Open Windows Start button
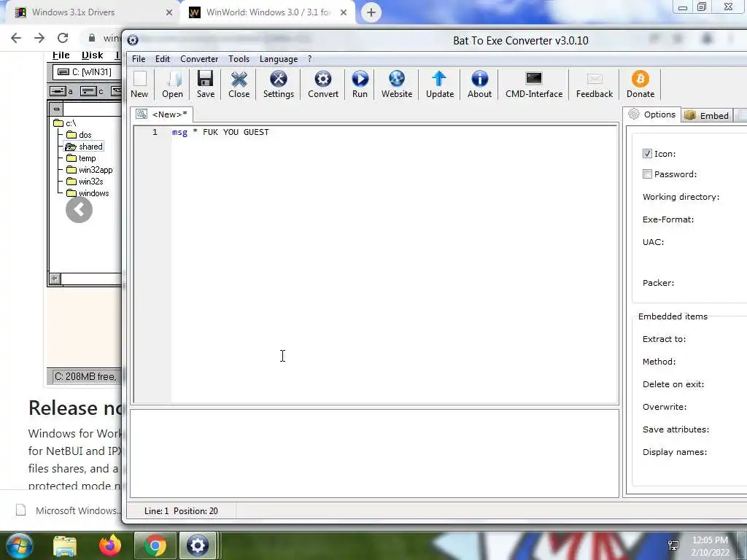The width and height of the screenshot is (747, 560). (x=18, y=545)
